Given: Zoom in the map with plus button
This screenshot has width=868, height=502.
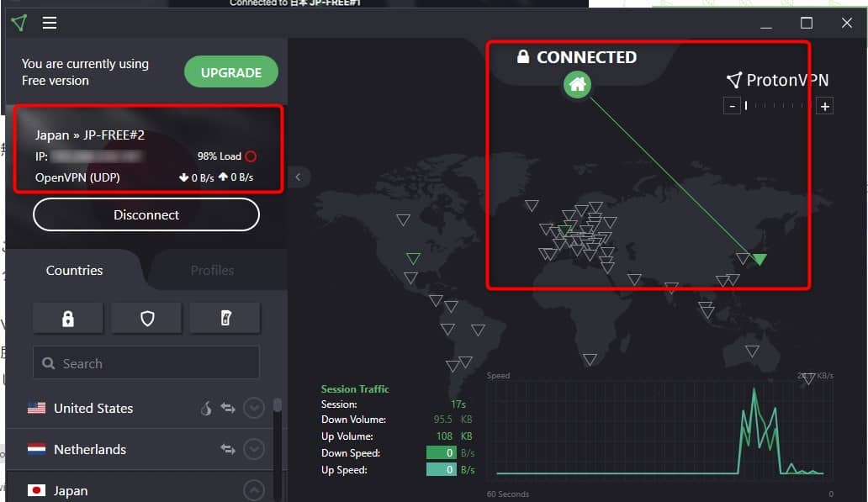Looking at the screenshot, I should tap(825, 106).
